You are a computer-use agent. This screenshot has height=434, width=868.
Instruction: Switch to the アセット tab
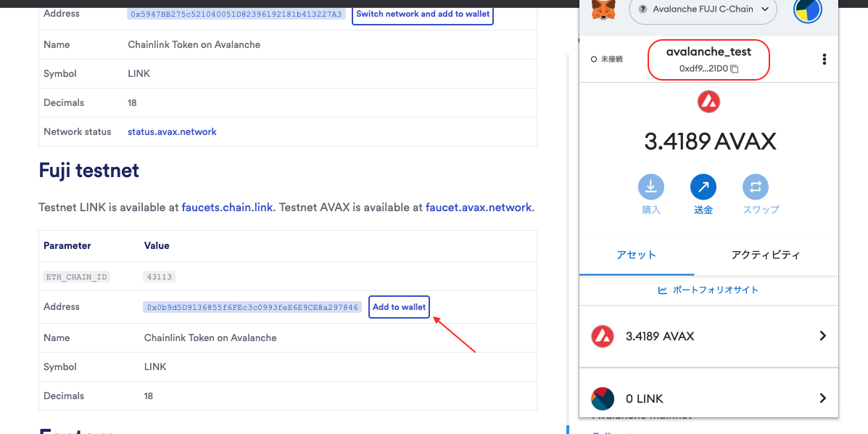tap(637, 255)
